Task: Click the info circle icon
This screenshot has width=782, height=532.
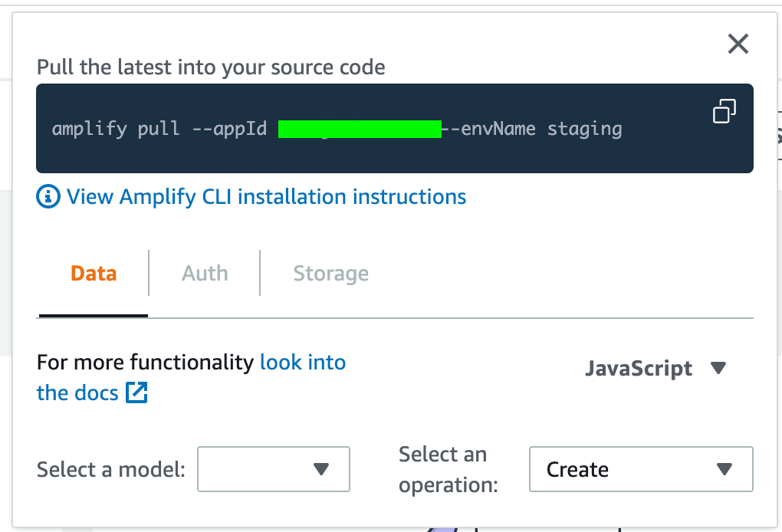Action: (48, 197)
